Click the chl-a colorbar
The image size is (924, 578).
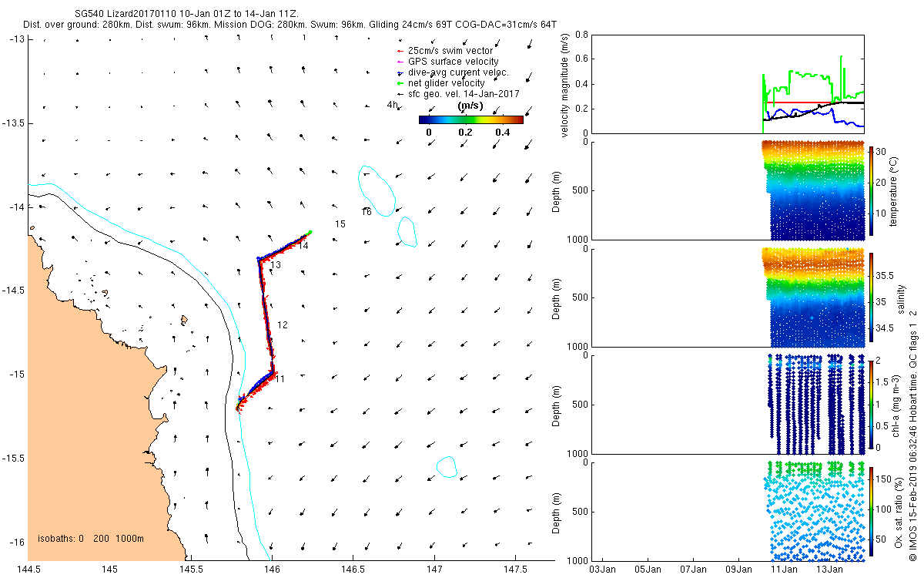coord(872,405)
